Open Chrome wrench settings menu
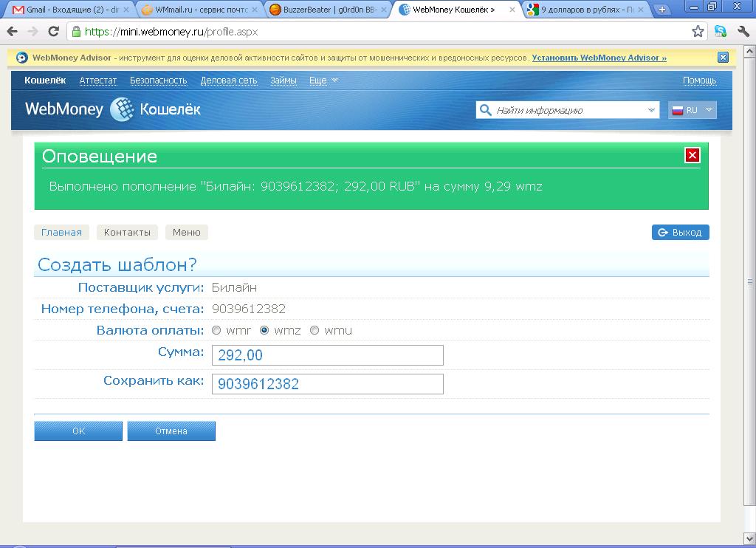This screenshot has height=548, width=756. [743, 32]
